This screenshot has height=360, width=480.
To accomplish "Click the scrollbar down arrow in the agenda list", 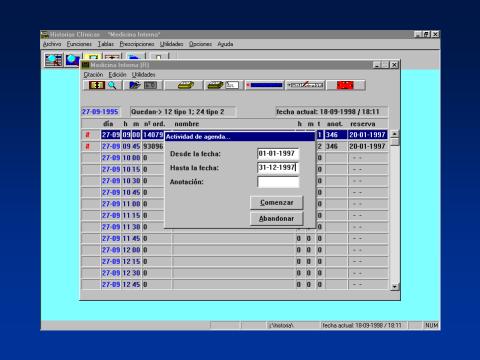I will pos(395,287).
